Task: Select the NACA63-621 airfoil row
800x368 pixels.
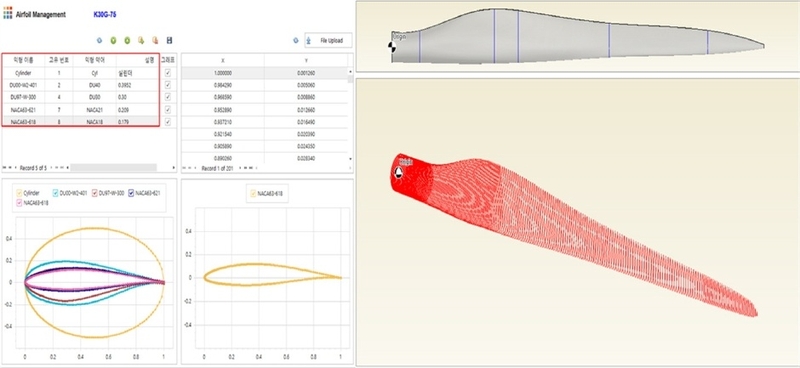Action: click(x=81, y=110)
